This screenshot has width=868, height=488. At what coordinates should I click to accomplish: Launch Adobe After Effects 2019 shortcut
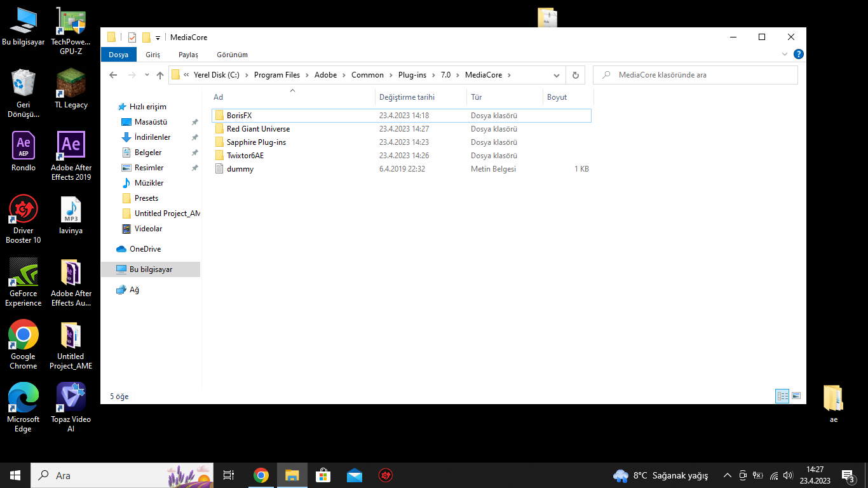71,156
